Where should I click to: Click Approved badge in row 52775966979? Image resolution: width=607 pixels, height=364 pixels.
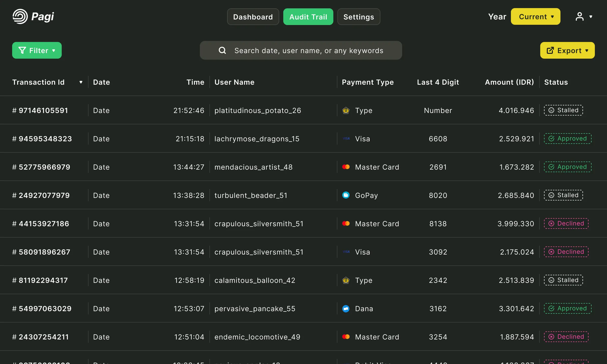568,167
